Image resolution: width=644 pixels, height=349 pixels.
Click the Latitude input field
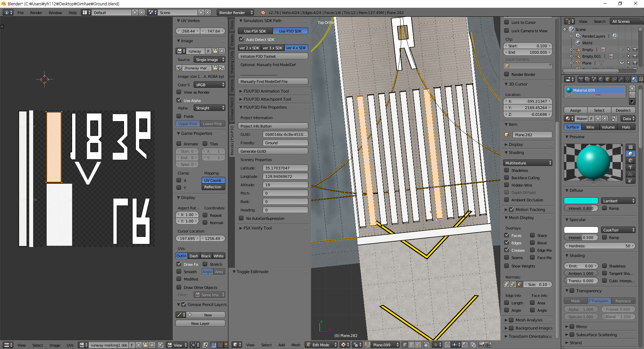pos(285,168)
